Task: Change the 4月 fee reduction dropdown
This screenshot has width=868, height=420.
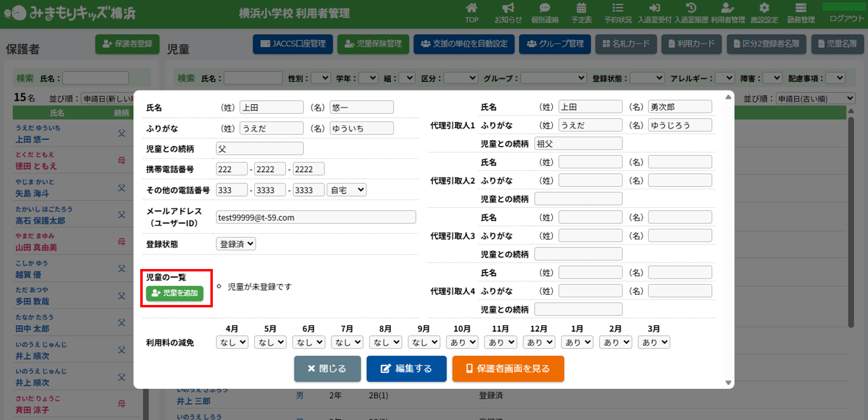Action: coord(232,342)
